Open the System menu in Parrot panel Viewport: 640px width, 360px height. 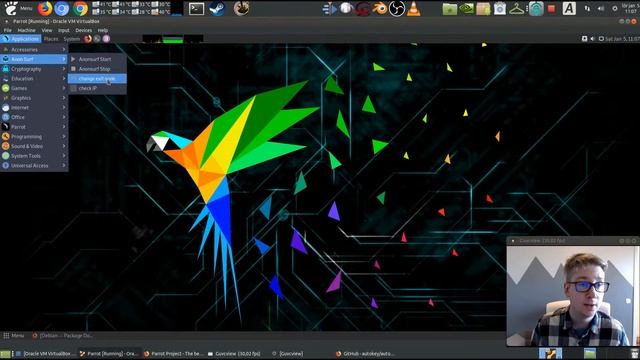pyautogui.click(x=71, y=39)
